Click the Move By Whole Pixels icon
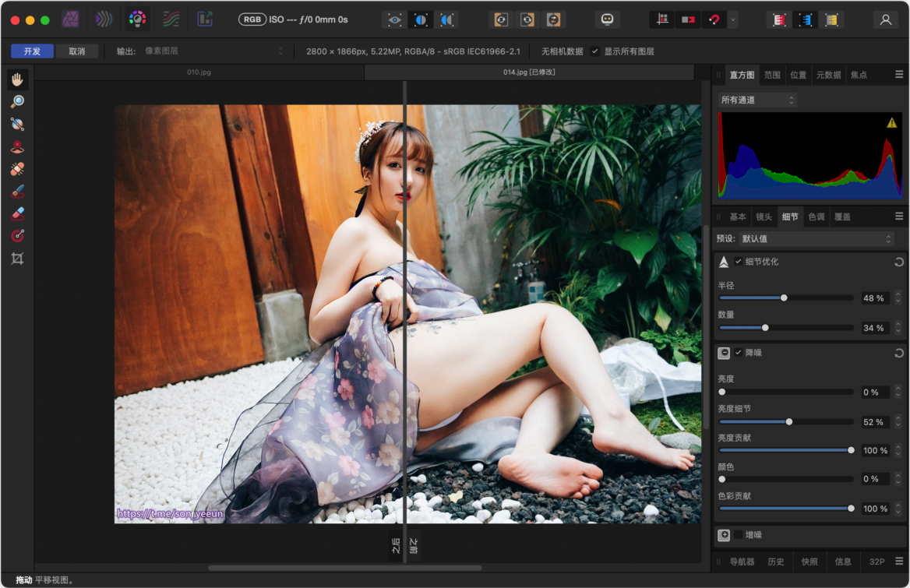910x588 pixels. (688, 19)
